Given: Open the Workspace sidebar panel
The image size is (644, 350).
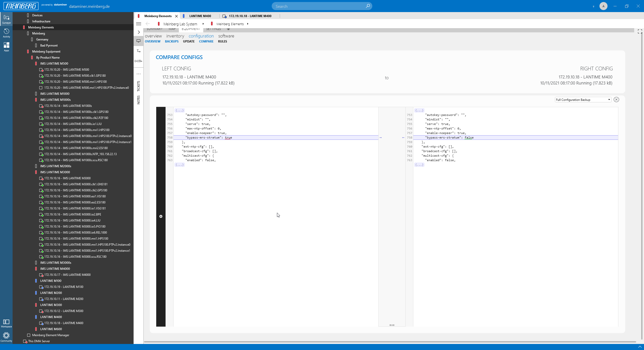Looking at the screenshot, I should point(6,323).
